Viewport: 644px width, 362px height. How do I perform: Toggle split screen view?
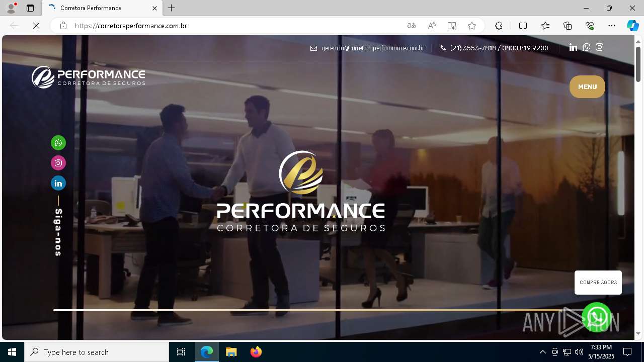523,26
